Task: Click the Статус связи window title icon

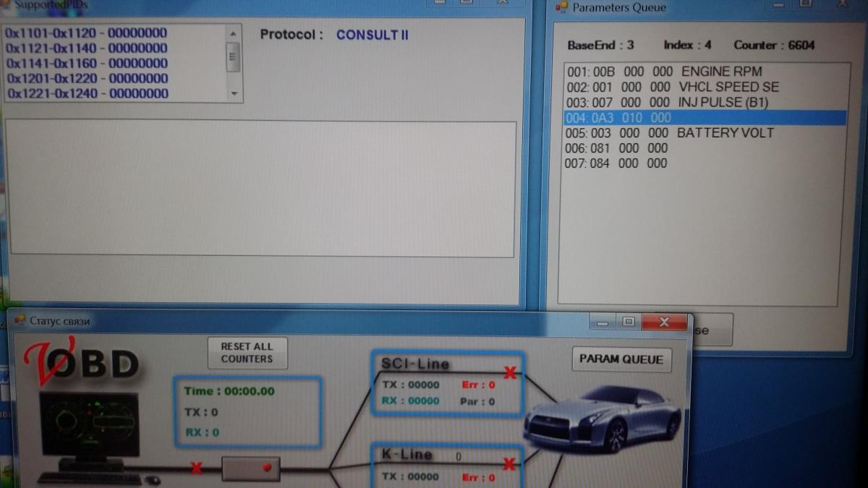Action: pos(20,320)
